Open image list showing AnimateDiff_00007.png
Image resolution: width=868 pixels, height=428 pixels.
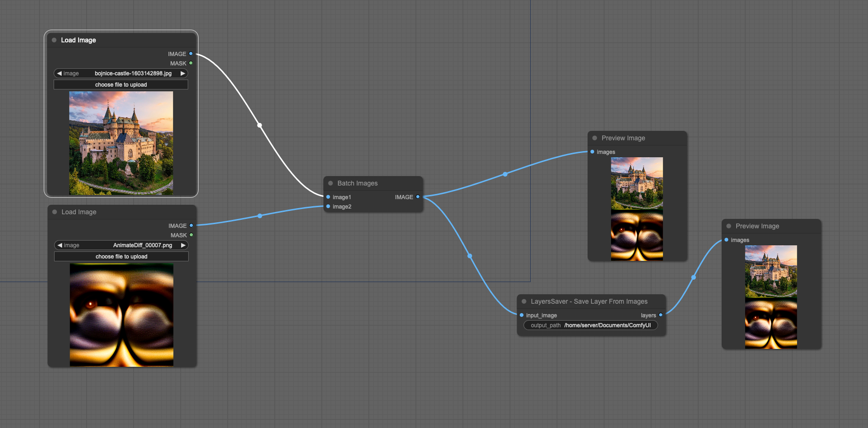(x=121, y=245)
